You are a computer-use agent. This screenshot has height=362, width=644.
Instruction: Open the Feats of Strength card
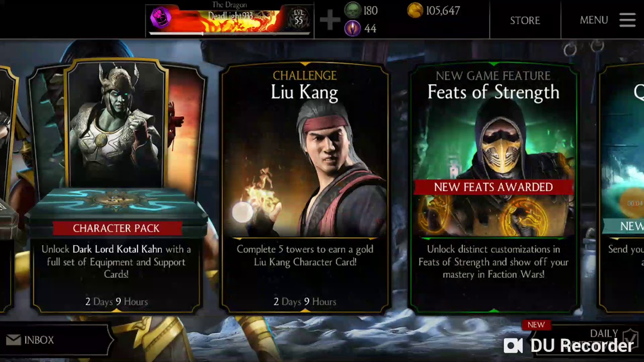click(x=494, y=188)
